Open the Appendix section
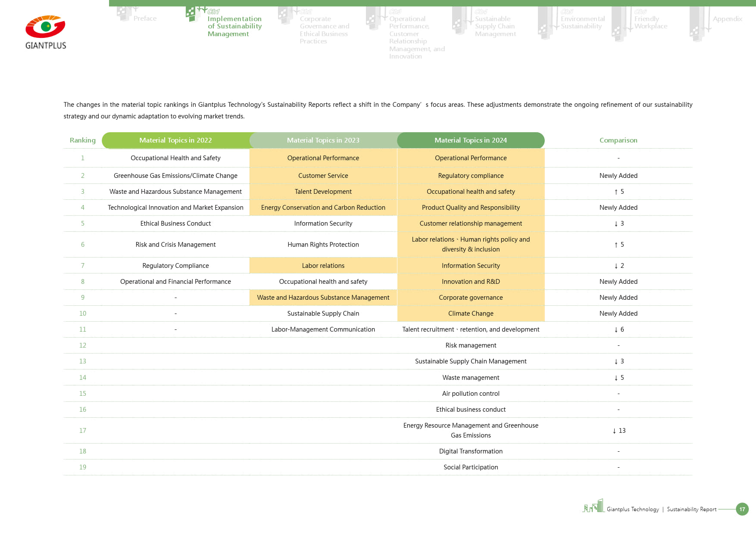The image size is (756, 534). [727, 19]
